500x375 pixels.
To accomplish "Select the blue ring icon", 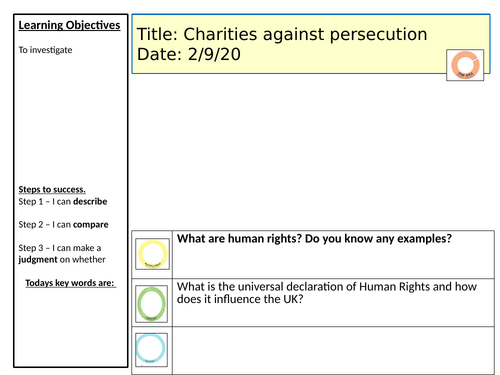I will click(151, 349).
